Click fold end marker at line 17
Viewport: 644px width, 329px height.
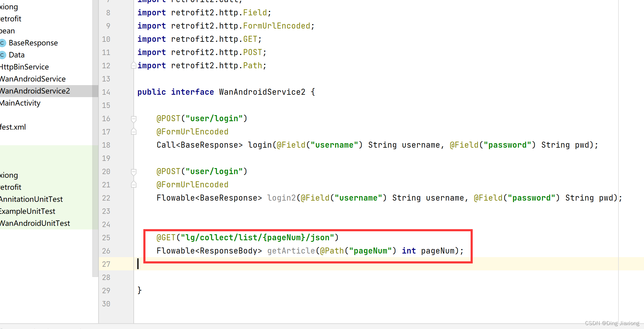pos(134,131)
